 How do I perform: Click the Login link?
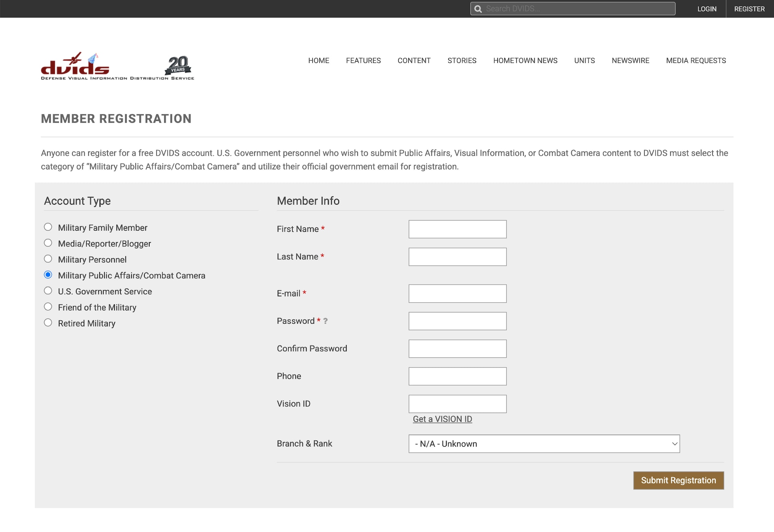pyautogui.click(x=707, y=9)
